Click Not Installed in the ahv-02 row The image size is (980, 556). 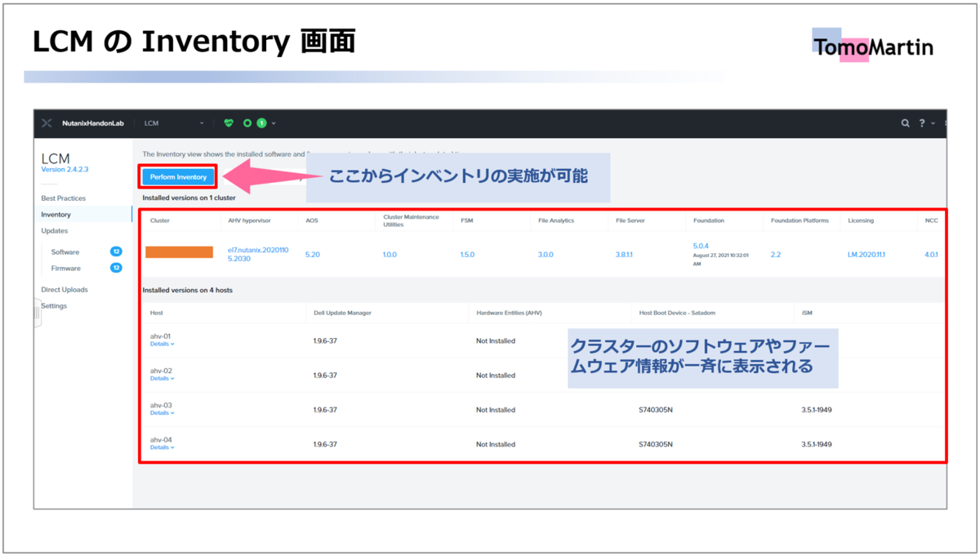(x=496, y=376)
